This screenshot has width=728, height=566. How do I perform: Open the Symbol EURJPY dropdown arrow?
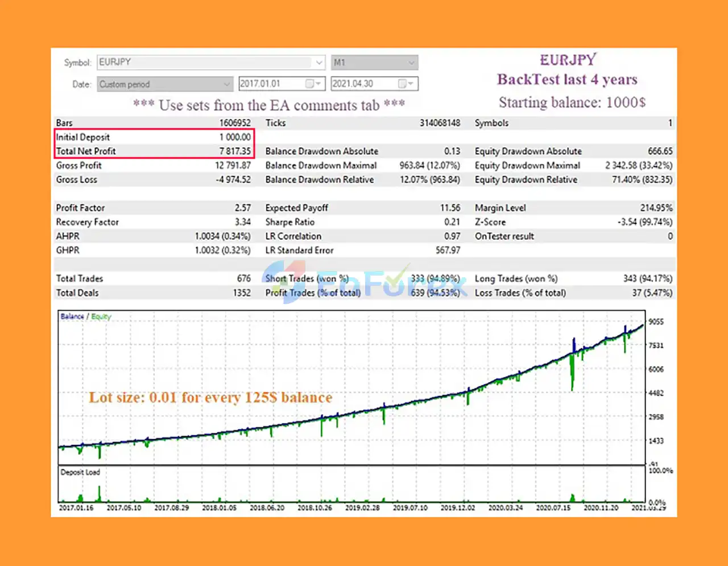[319, 63]
